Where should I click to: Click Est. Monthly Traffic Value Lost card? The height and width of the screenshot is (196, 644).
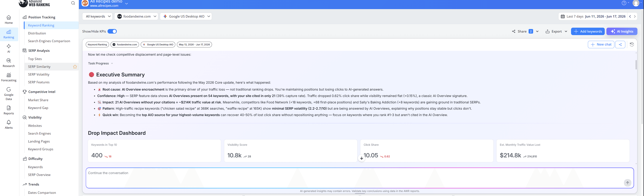click(563, 151)
